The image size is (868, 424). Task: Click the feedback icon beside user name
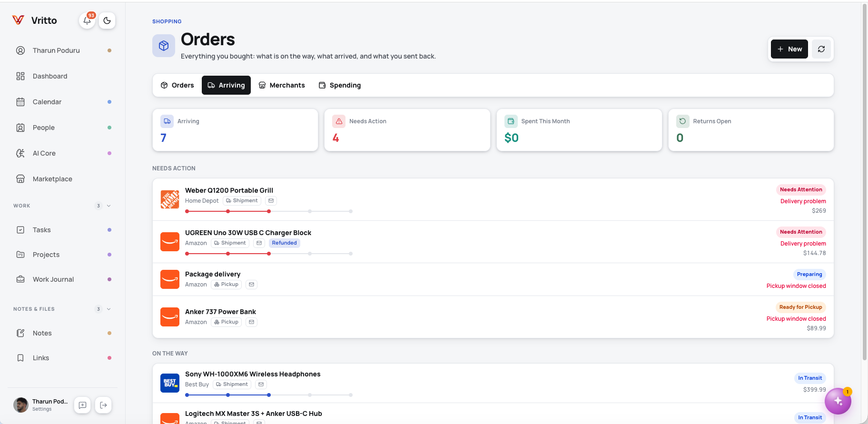[82, 405]
